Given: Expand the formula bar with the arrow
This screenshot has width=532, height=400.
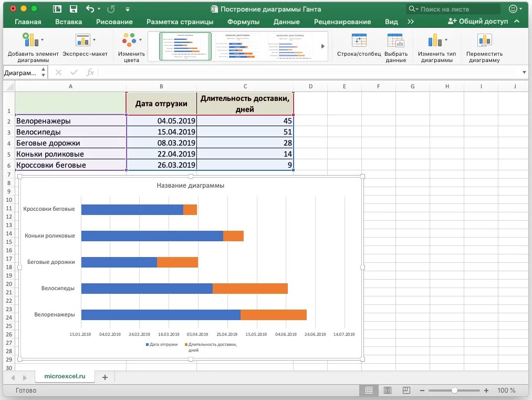Looking at the screenshot, I should coord(524,73).
